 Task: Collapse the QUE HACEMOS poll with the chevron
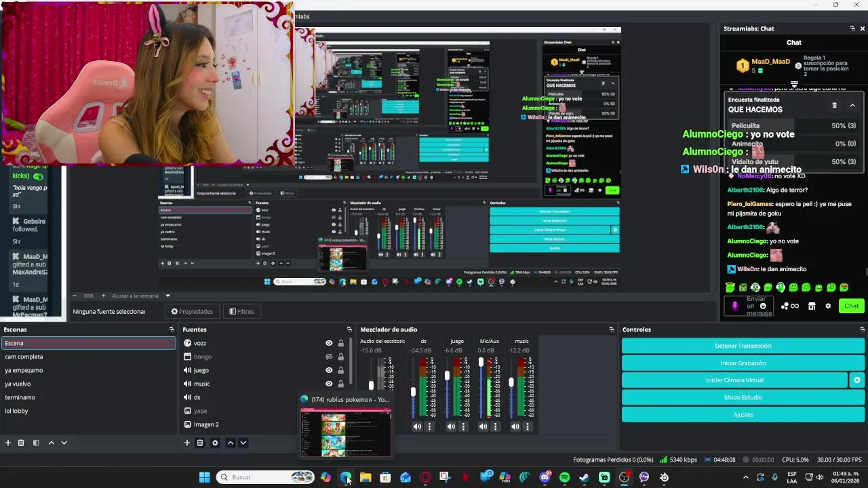852,105
